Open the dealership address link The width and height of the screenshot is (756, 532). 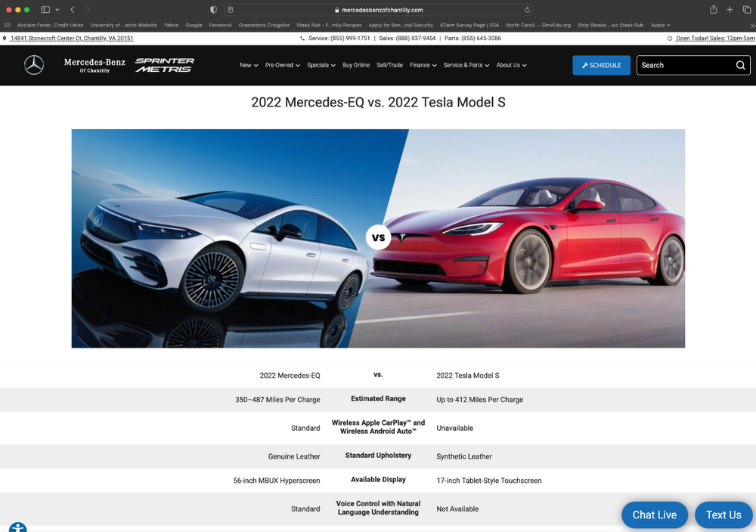pos(71,39)
